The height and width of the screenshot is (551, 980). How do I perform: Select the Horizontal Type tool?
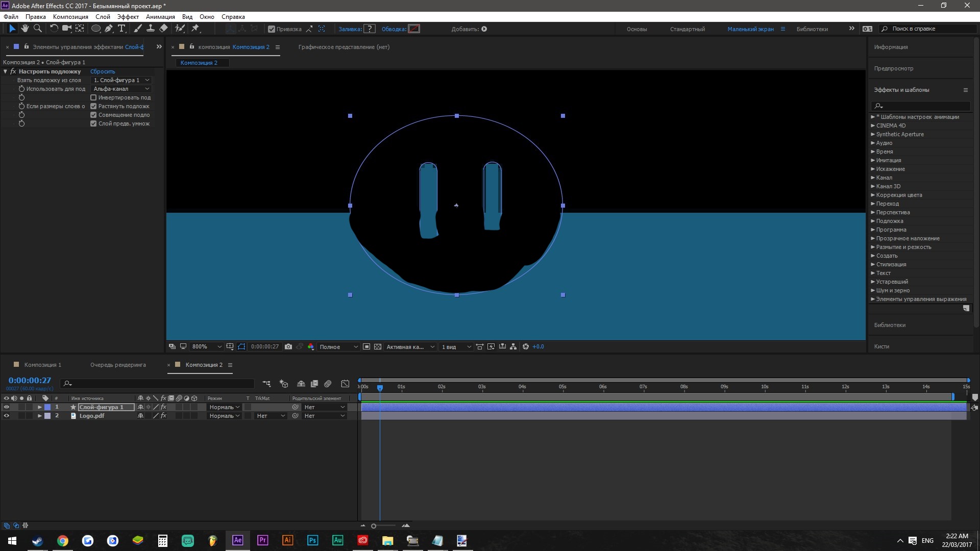click(121, 29)
